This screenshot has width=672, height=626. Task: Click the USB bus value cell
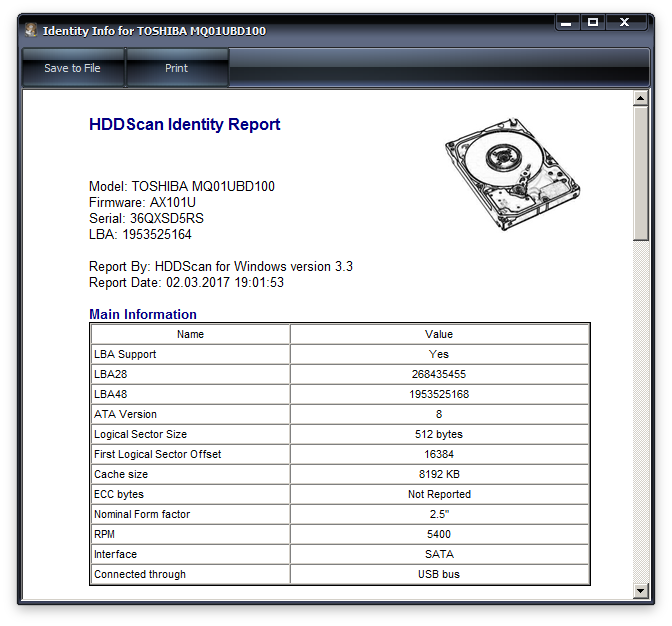tap(439, 574)
